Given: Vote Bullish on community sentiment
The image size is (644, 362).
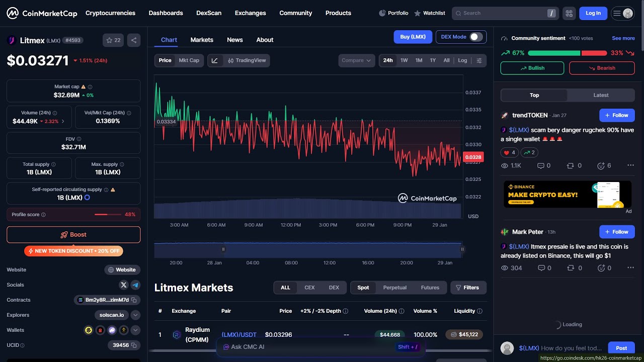Looking at the screenshot, I should 532,68.
